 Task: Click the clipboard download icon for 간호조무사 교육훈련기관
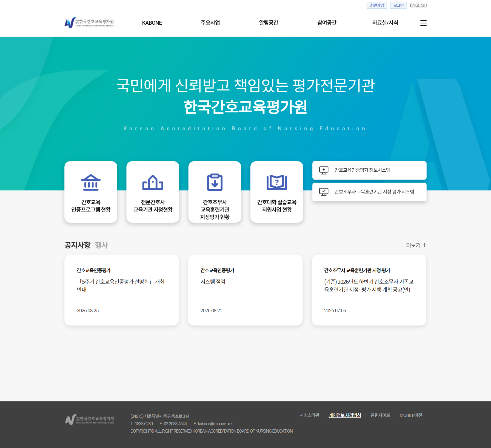pos(215,182)
